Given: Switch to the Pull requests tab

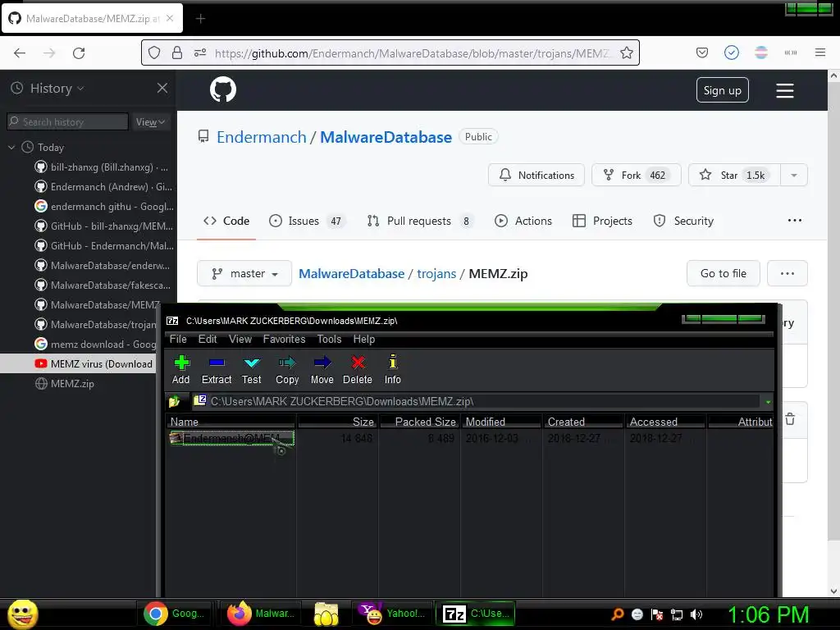Looking at the screenshot, I should pyautogui.click(x=421, y=221).
